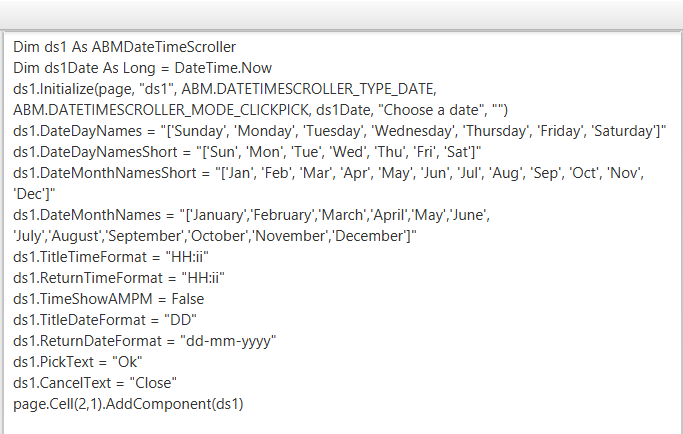683x434 pixels.
Task: Click the ds1.CancelText "Close" line
Action: [x=95, y=382]
